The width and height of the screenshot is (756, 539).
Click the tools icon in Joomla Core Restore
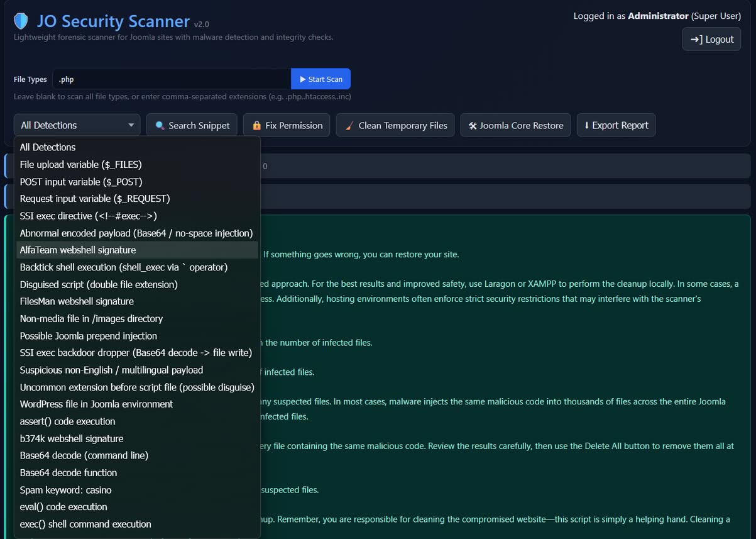(473, 126)
